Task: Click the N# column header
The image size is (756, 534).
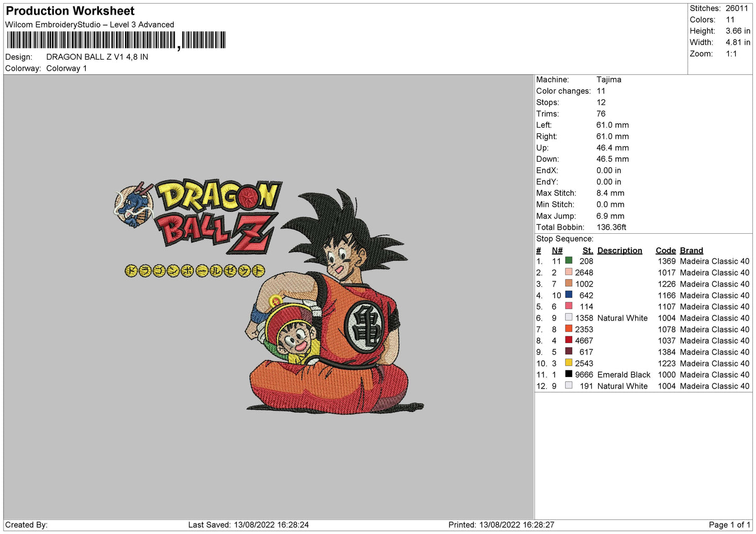Action: click(557, 251)
